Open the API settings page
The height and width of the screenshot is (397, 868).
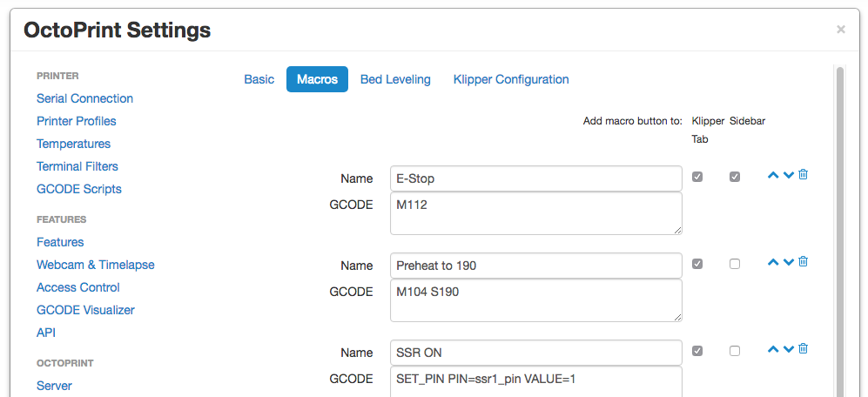coord(46,333)
